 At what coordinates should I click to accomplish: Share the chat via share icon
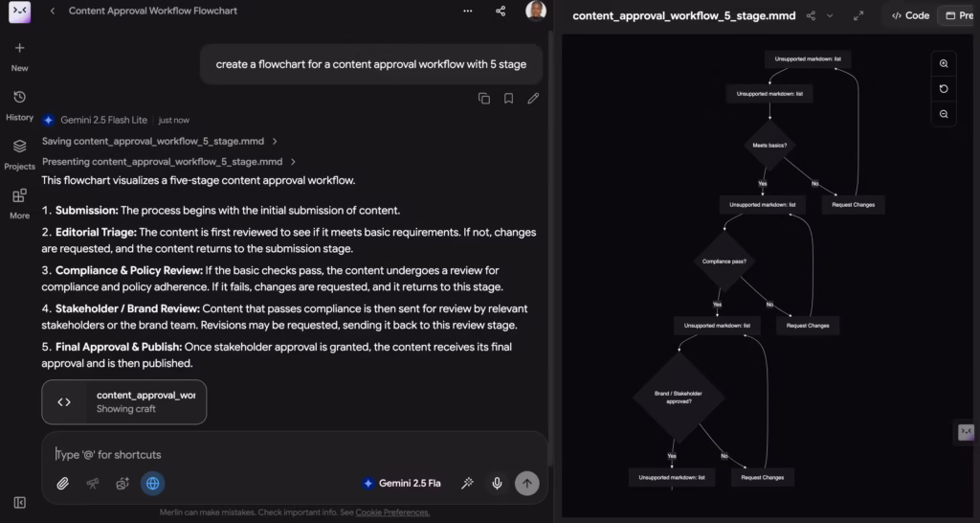pos(500,11)
